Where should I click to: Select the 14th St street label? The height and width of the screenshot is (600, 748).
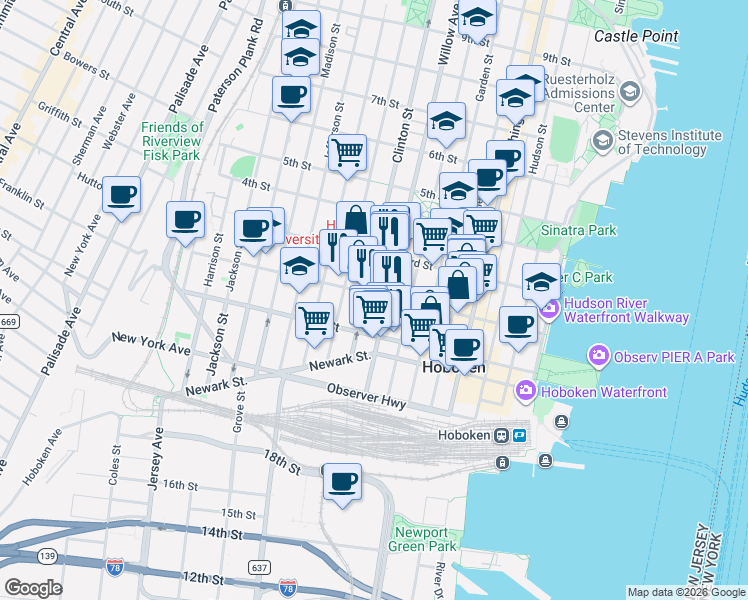(x=222, y=533)
